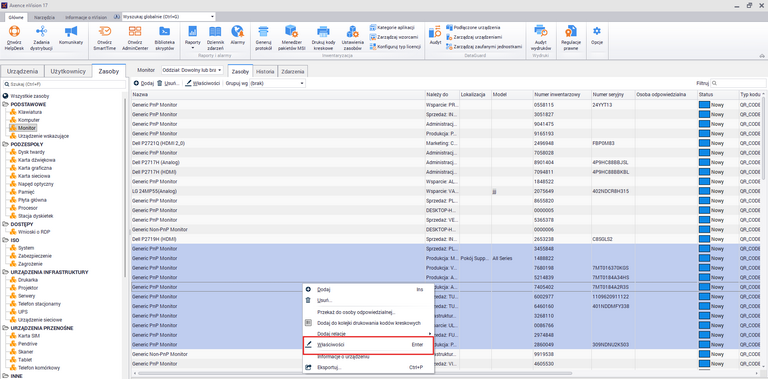This screenshot has height=379, width=768.
Task: Choose Przekaż do osoby odpowiedzialnej
Action: coord(368,312)
